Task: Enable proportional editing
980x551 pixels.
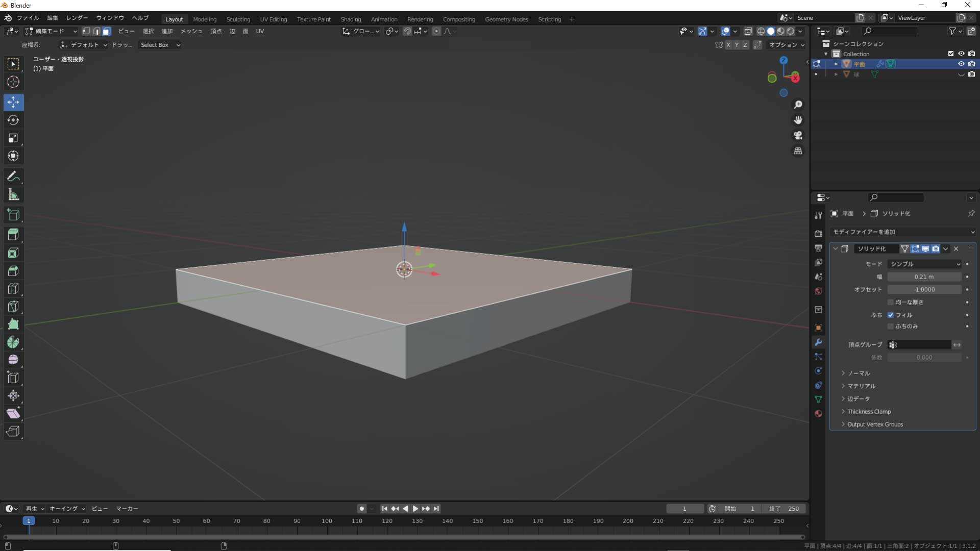Action: point(436,31)
